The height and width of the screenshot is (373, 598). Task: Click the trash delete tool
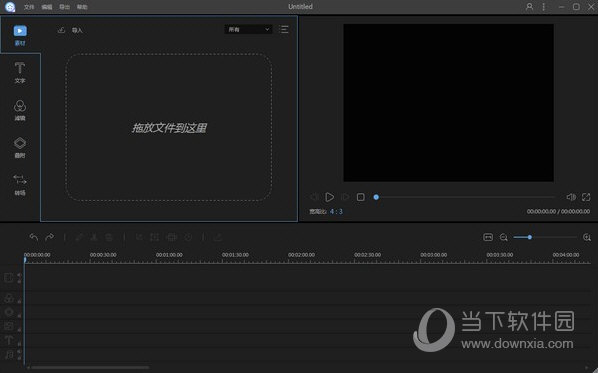pos(109,237)
